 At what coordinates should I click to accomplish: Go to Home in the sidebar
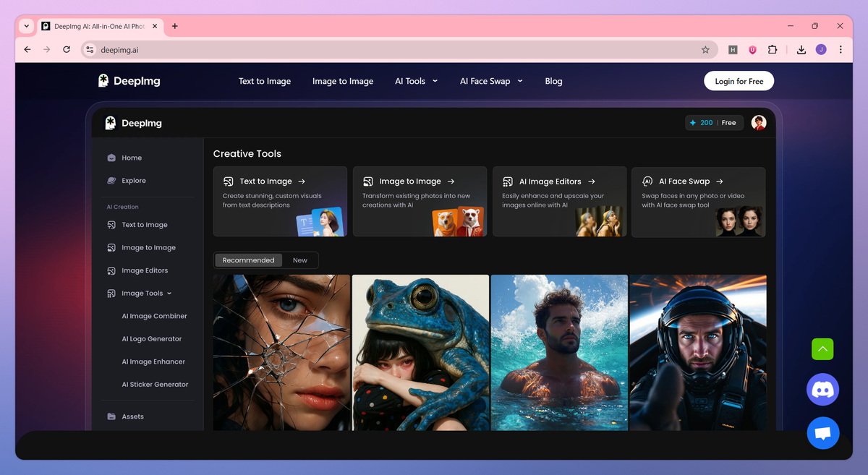tap(132, 158)
